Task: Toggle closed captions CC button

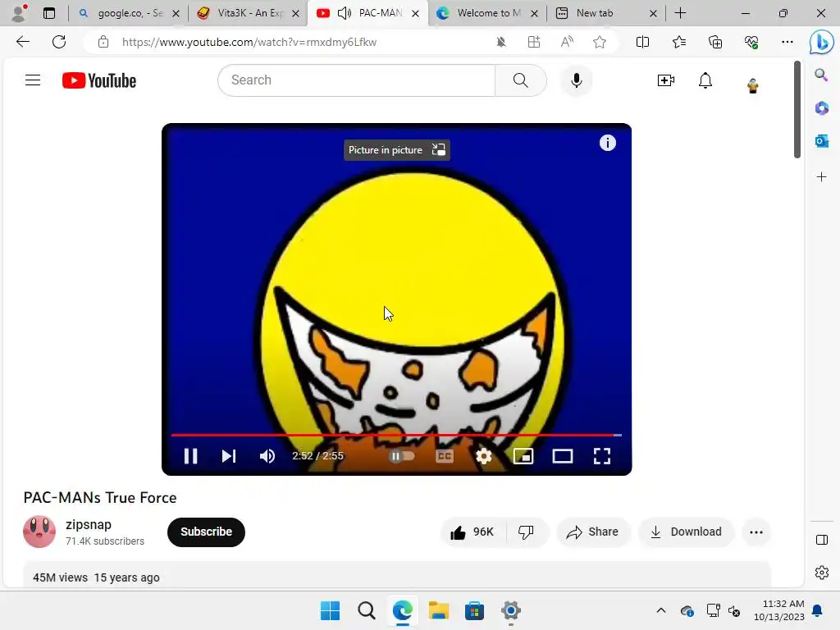Action: click(444, 456)
